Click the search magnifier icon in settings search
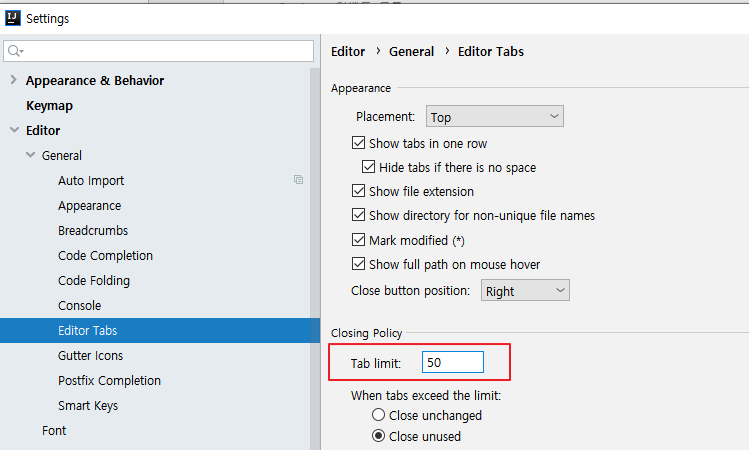The image size is (749, 450). tap(14, 51)
